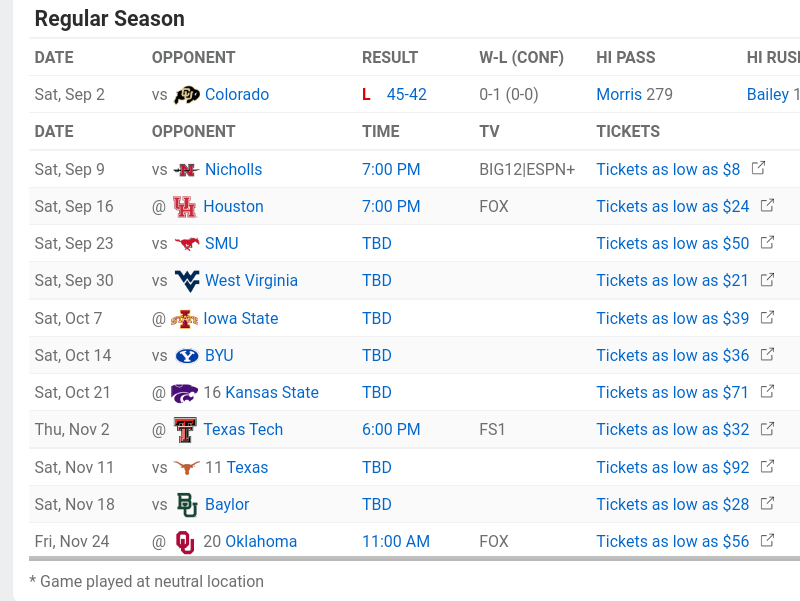
Task: Click the horizontal scrollbar below the schedule
Action: coord(400,559)
